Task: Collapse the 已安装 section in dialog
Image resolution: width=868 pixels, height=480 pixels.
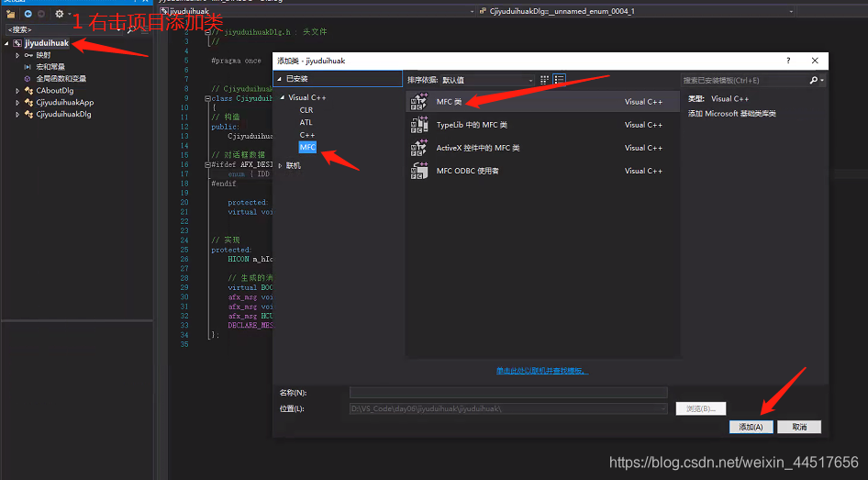Action: click(x=279, y=79)
